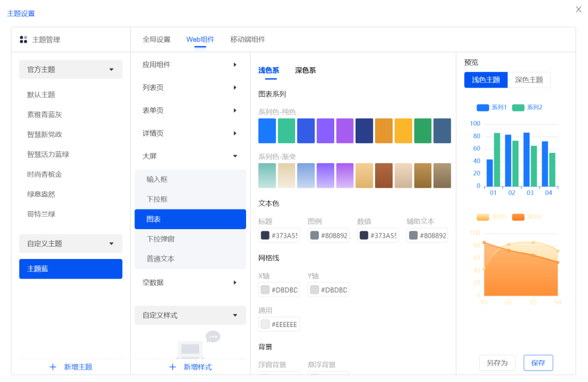Expand the 详情页 section
This screenshot has width=588, height=382.
click(190, 133)
